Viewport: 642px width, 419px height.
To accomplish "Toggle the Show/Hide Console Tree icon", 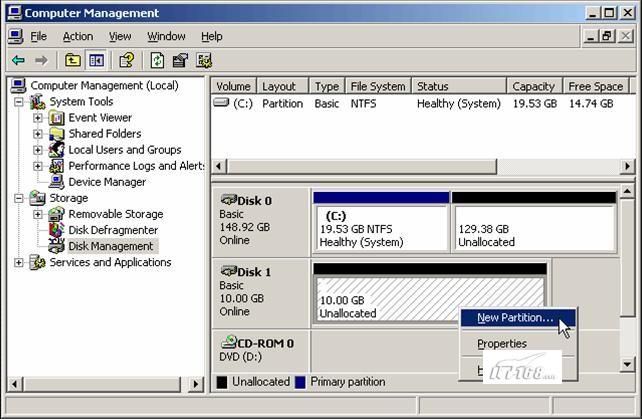I will (x=96, y=60).
